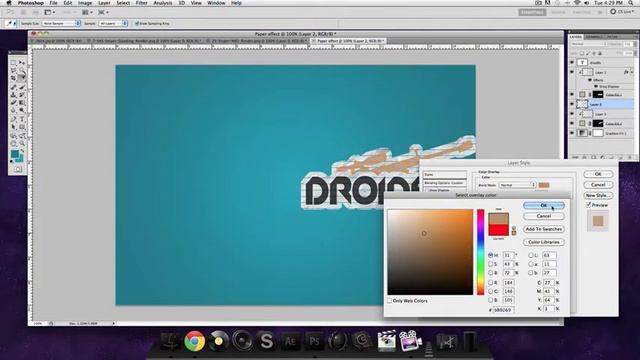Open the tool preset picker arrow
640x360 pixels.
tap(15, 24)
